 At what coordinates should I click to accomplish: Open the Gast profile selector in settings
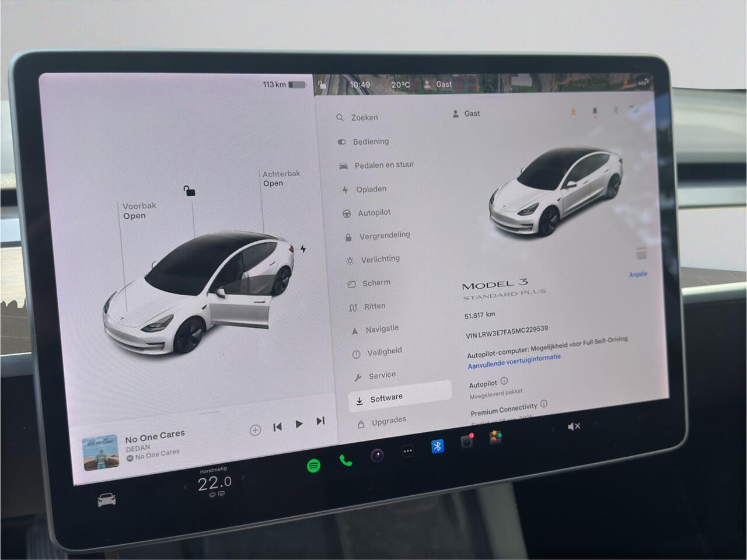tap(466, 114)
